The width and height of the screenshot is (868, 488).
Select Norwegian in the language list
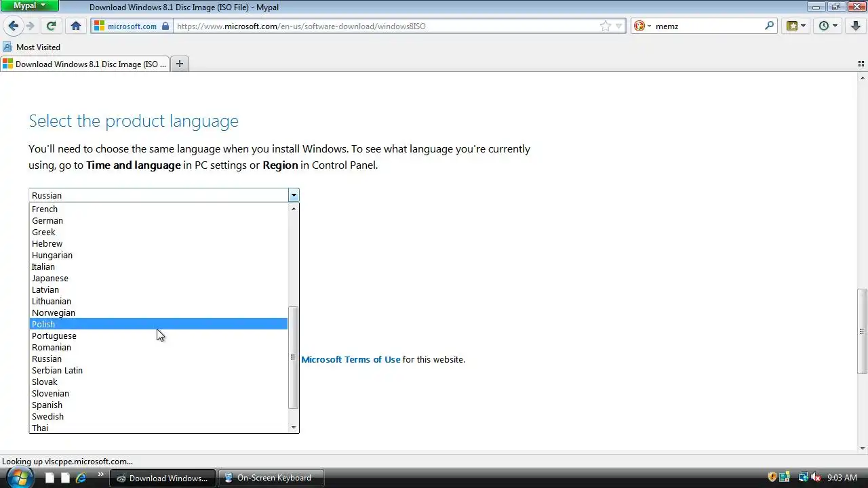tap(159, 312)
